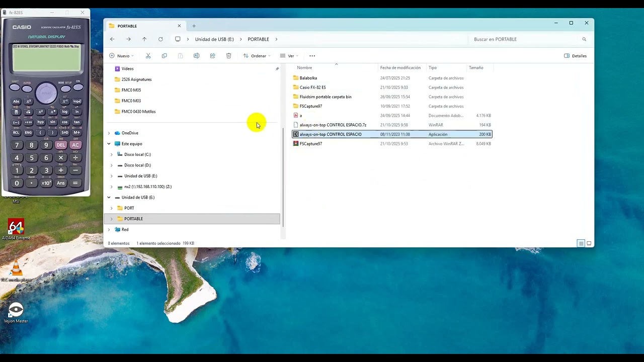Click Unidad de USB (E:) breadcrumb
Screen dimensions: 644x362
point(214,39)
